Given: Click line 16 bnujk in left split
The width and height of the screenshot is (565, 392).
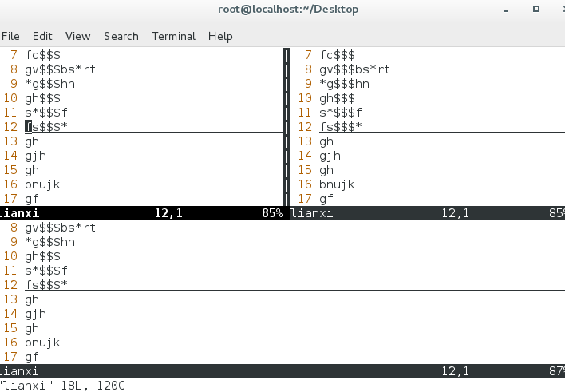Looking at the screenshot, I should (x=42, y=184).
